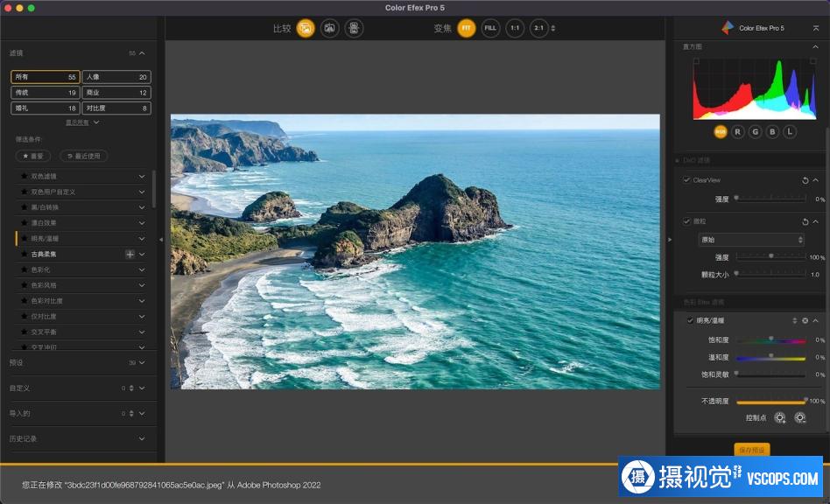Remove the 明亮/温暖 filter with X icon
830x504 pixels.
[x=805, y=320]
